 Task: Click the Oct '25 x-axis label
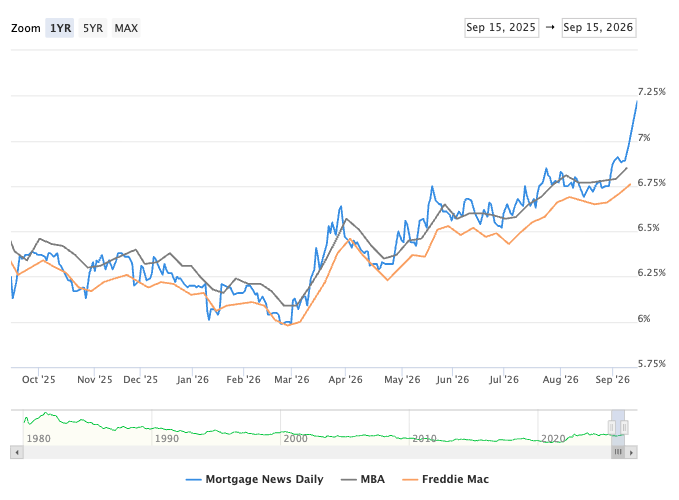[x=39, y=380]
